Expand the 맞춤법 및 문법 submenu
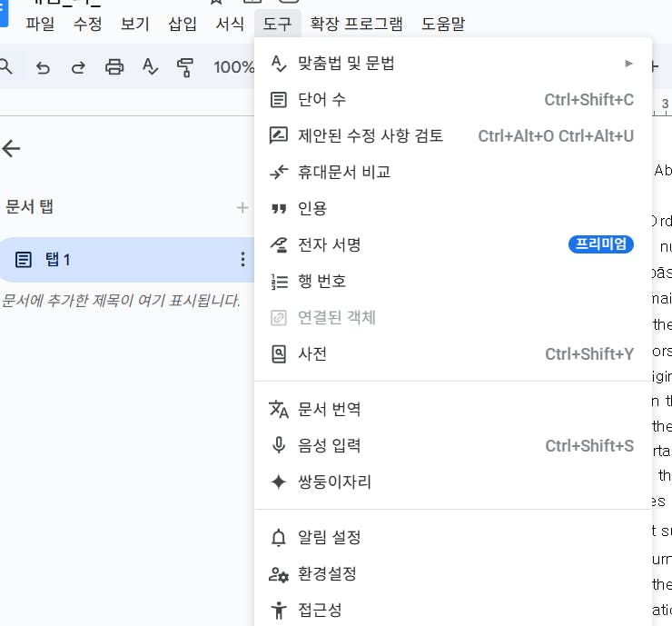 [452, 64]
